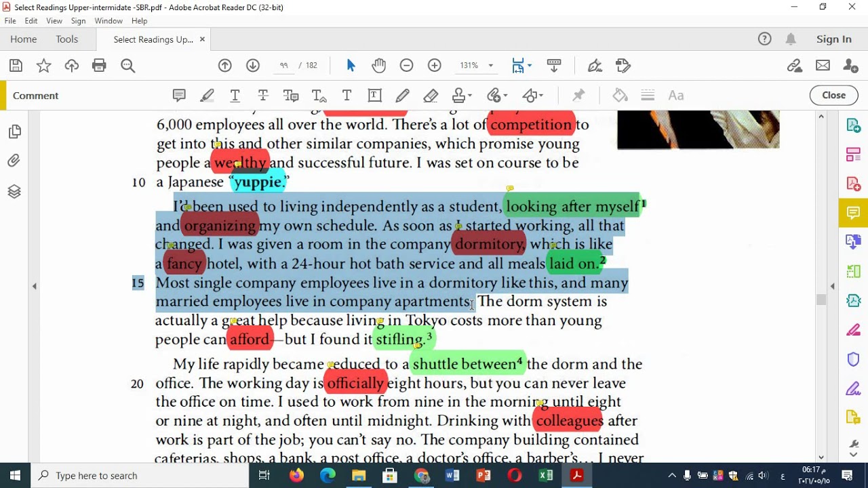Close the Select Readings document tab
This screenshot has width=868, height=488.
pyautogui.click(x=202, y=39)
